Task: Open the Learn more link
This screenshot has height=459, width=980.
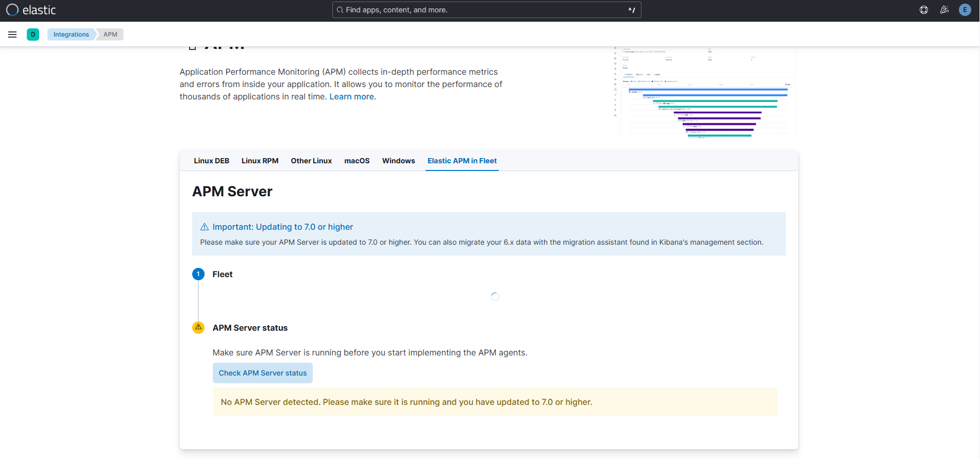Action: pyautogui.click(x=352, y=97)
